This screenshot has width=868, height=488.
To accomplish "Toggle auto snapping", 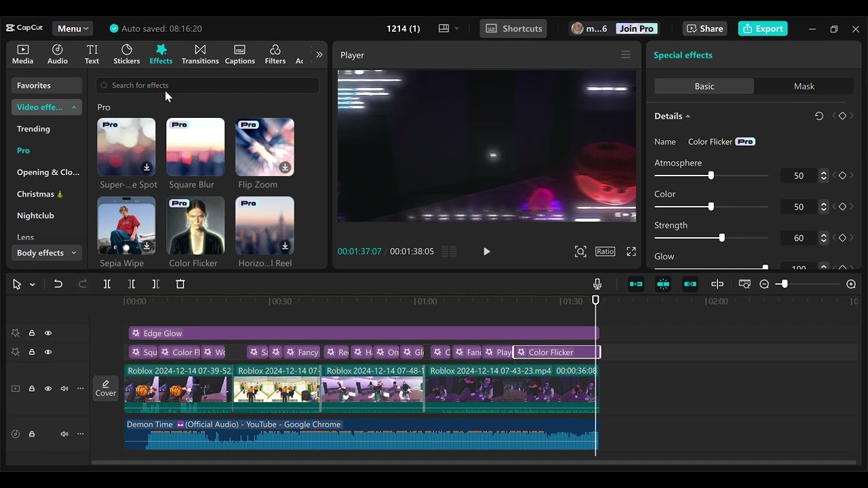I will tap(663, 284).
